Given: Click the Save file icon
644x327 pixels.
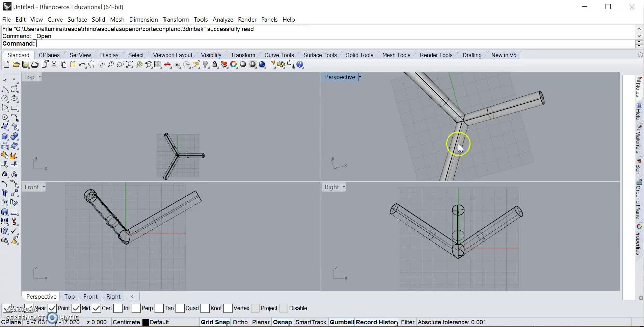Looking at the screenshot, I should (25, 65).
